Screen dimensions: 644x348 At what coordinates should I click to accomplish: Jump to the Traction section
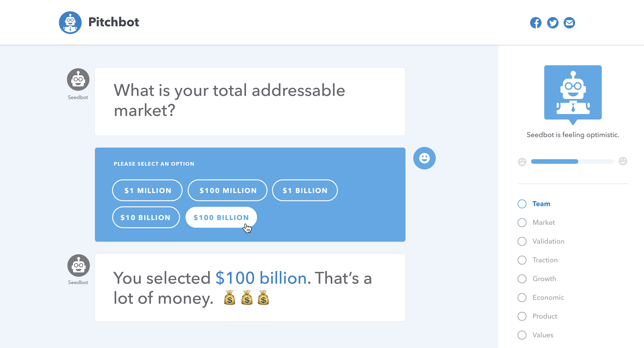coord(545,260)
